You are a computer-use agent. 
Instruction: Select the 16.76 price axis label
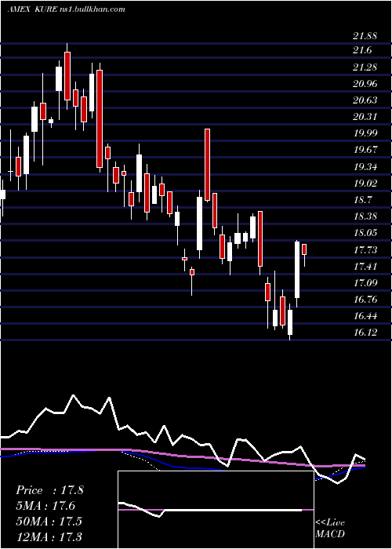click(x=365, y=300)
